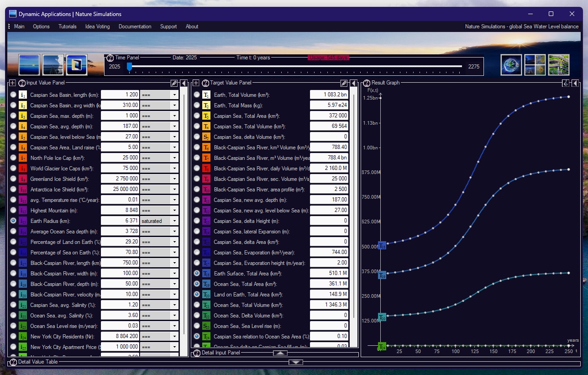Click the Result Graph help question icon
588x375 pixels.
coord(367,83)
